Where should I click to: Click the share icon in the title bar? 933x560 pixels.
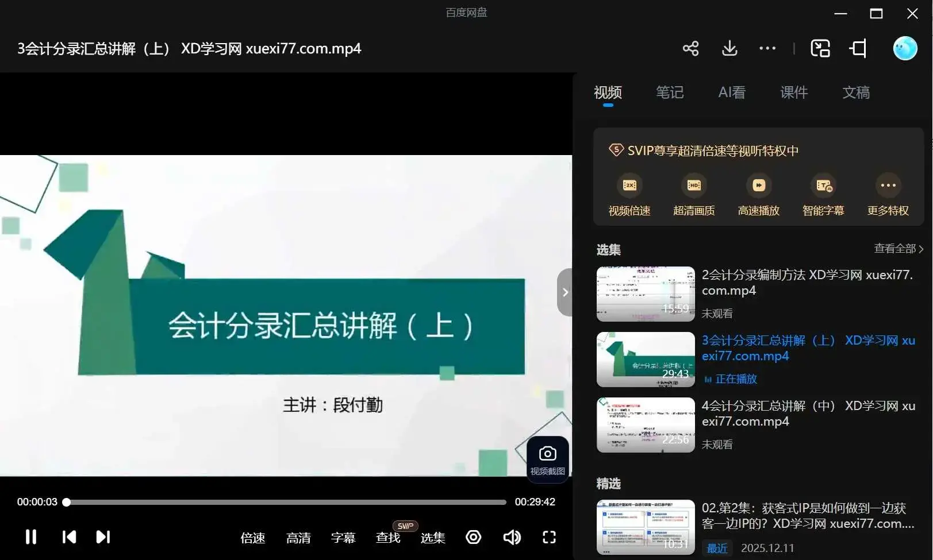(690, 48)
